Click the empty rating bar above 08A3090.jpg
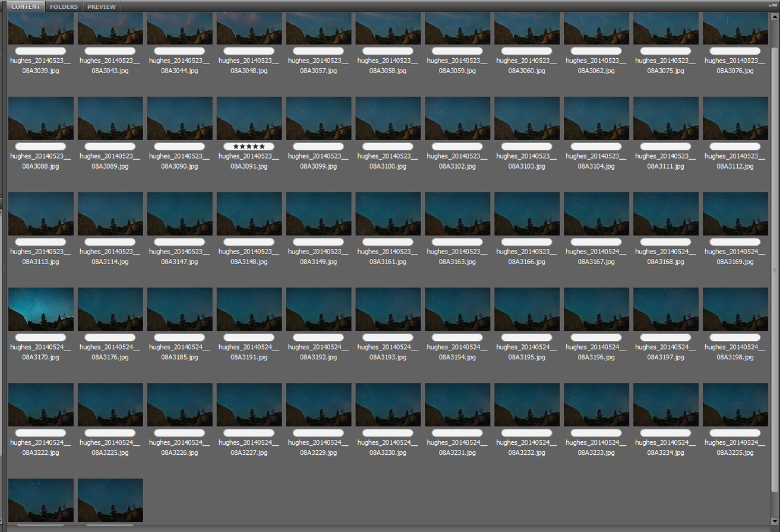The width and height of the screenshot is (780, 532). 180,146
